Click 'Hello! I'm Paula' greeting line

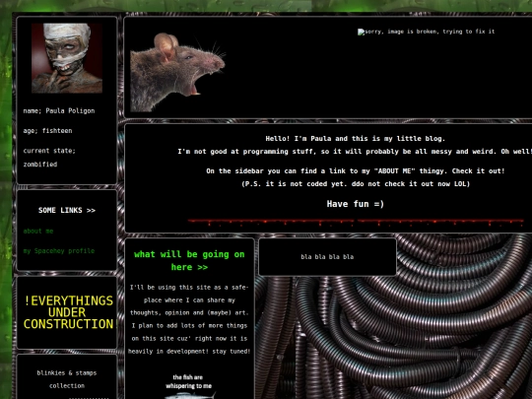(x=355, y=139)
